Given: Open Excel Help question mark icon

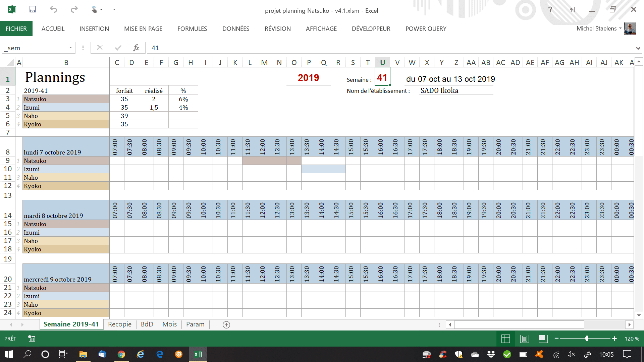Looking at the screenshot, I should coord(550,9).
